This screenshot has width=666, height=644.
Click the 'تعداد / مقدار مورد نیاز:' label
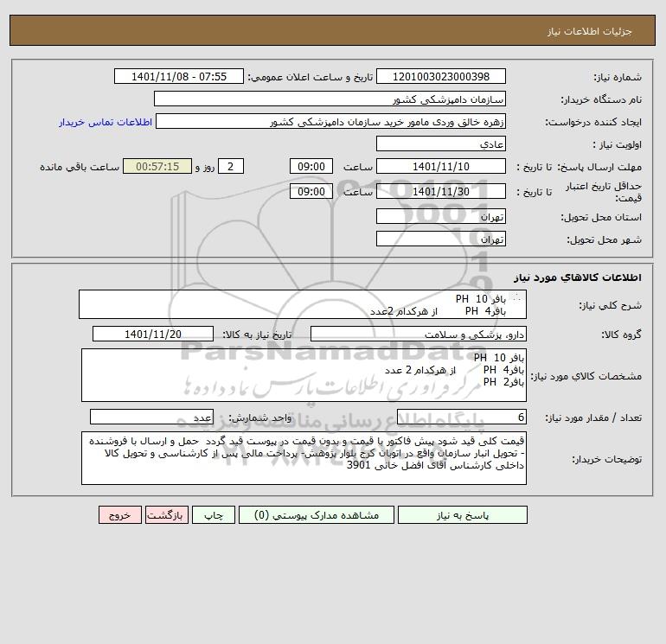(x=593, y=418)
